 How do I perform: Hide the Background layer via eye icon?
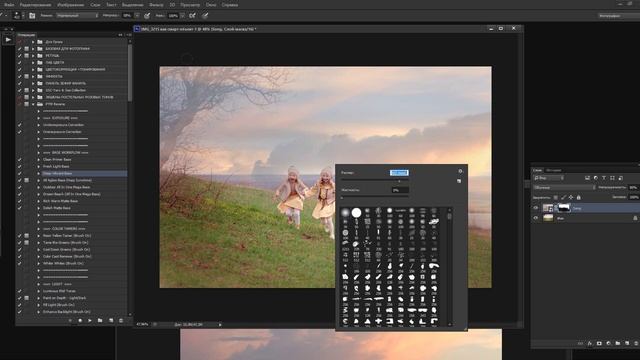coord(536,218)
